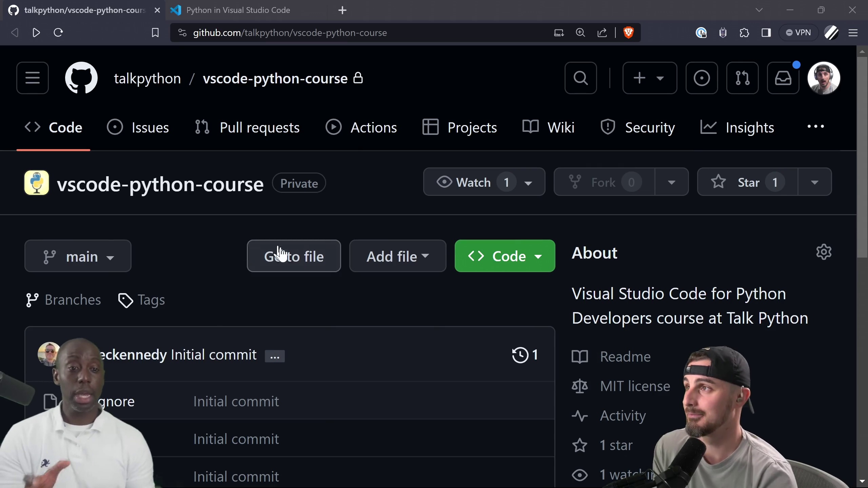Click the talkpython owner breadcrumb link

click(147, 78)
